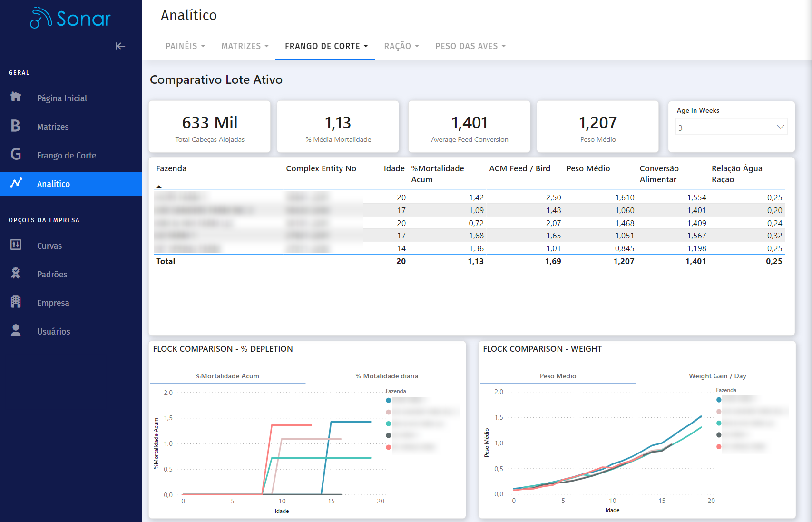812x522 pixels.
Task: Click the Matrizes B icon
Action: pyautogui.click(x=16, y=126)
